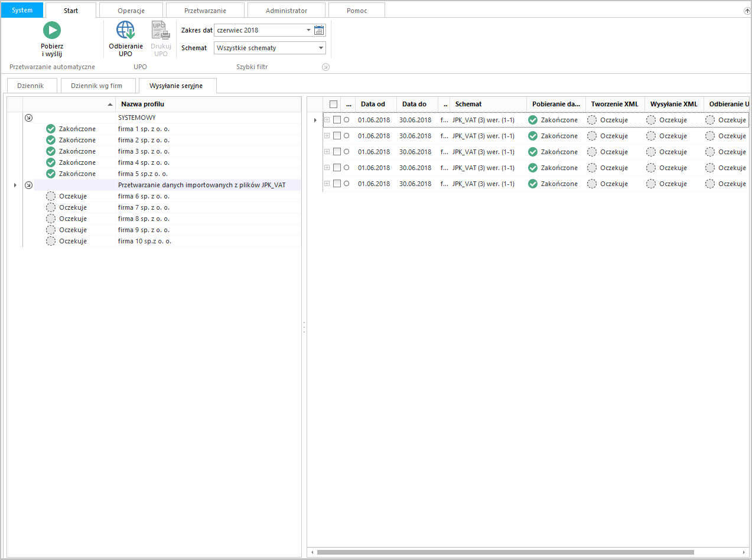The width and height of the screenshot is (752, 560).
Task: Select firma 10 sp.z o. o. row
Action: [145, 241]
